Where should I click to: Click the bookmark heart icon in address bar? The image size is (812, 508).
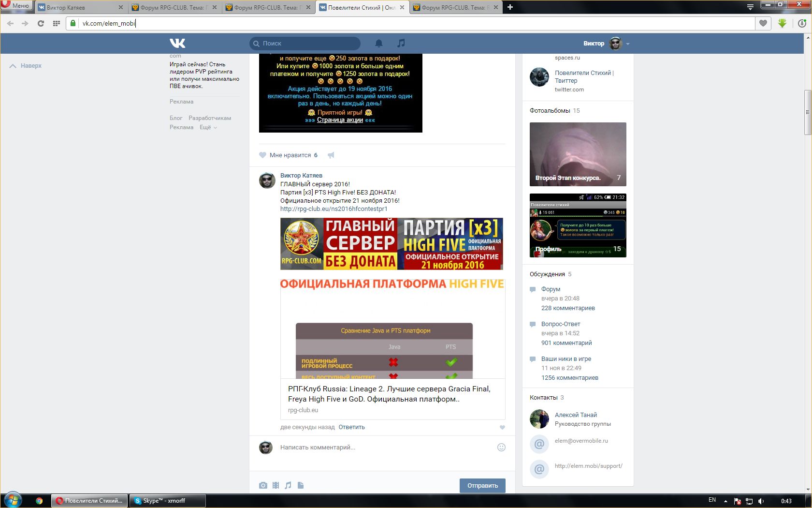763,23
